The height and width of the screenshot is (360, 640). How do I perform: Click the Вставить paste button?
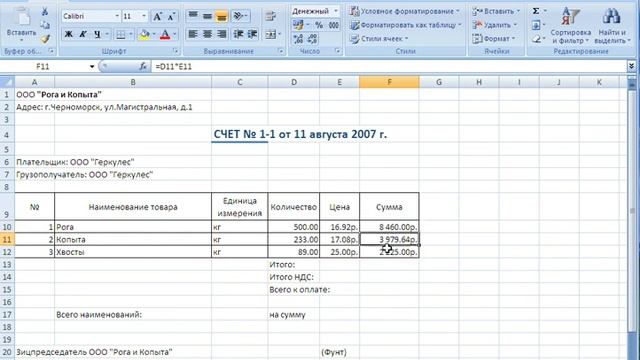pyautogui.click(x=21, y=24)
